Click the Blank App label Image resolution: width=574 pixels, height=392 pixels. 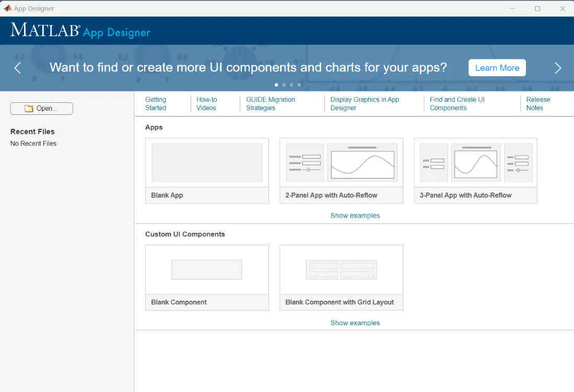(x=167, y=195)
